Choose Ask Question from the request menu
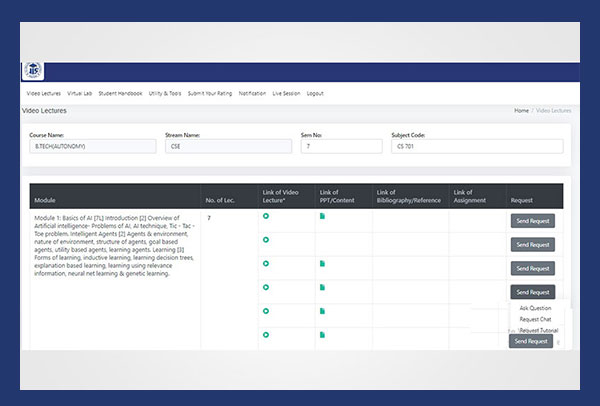600x406 pixels. pos(535,308)
